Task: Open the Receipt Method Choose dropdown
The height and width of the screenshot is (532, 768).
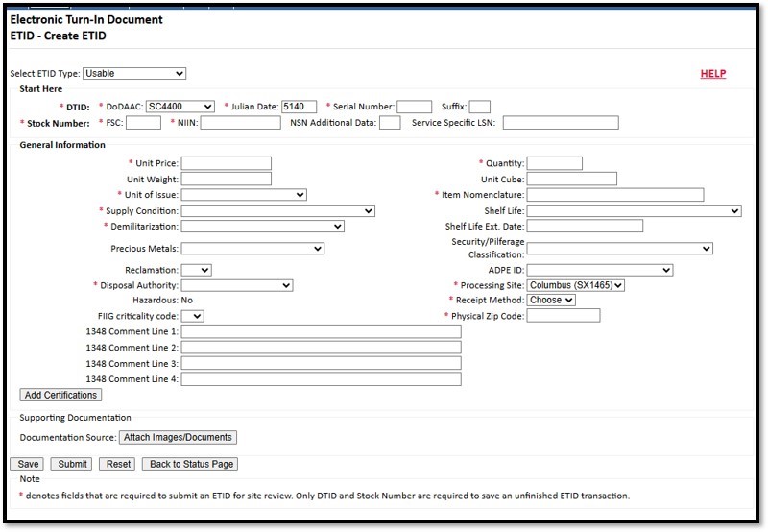Action: pos(551,301)
